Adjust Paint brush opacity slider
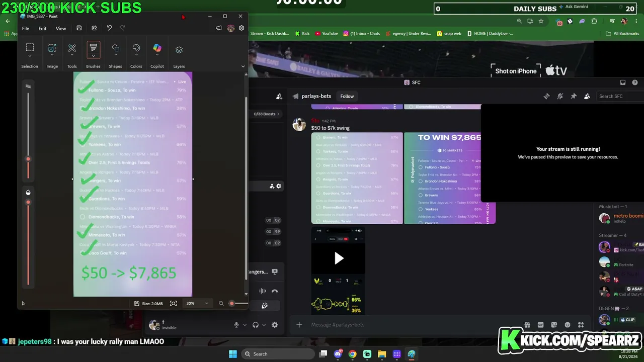644x362 pixels. coord(28,202)
